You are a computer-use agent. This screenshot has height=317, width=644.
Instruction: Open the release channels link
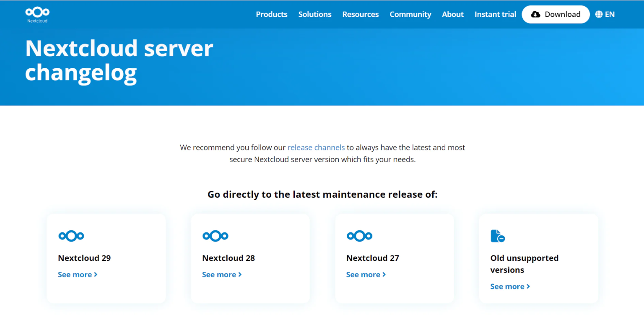coord(316,147)
